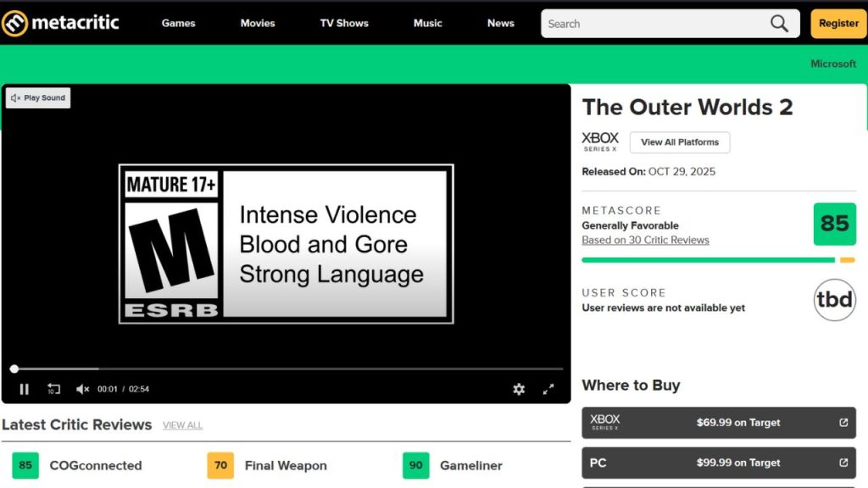
Task: Toggle the Play Sound button
Action: (x=38, y=98)
